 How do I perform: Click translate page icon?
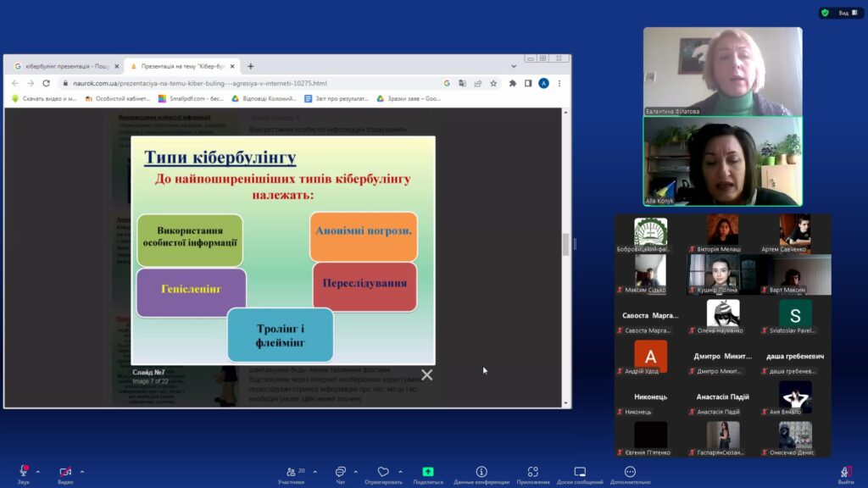462,83
